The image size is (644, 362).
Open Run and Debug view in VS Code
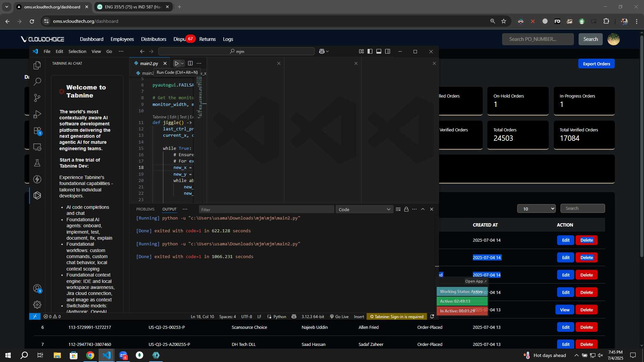coord(37,114)
